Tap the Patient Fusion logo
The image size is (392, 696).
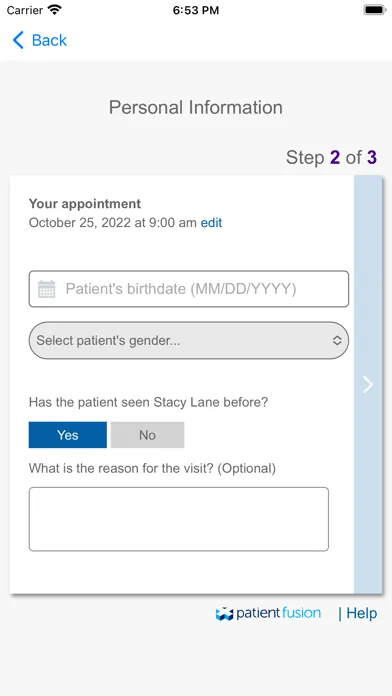(268, 613)
